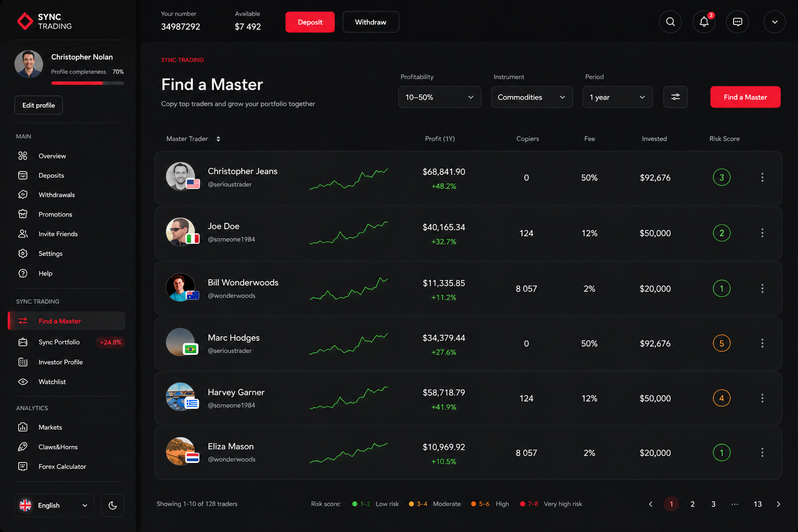Click Eliza Mason trader name
This screenshot has height=532, width=798.
click(x=231, y=446)
